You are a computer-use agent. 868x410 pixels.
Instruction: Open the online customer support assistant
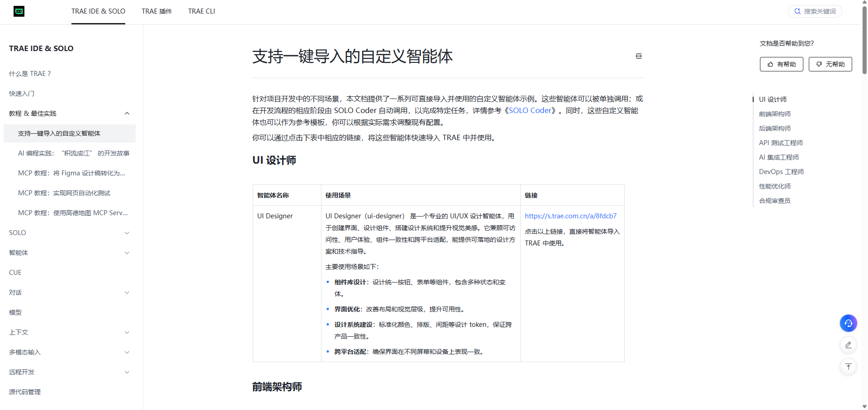click(848, 323)
